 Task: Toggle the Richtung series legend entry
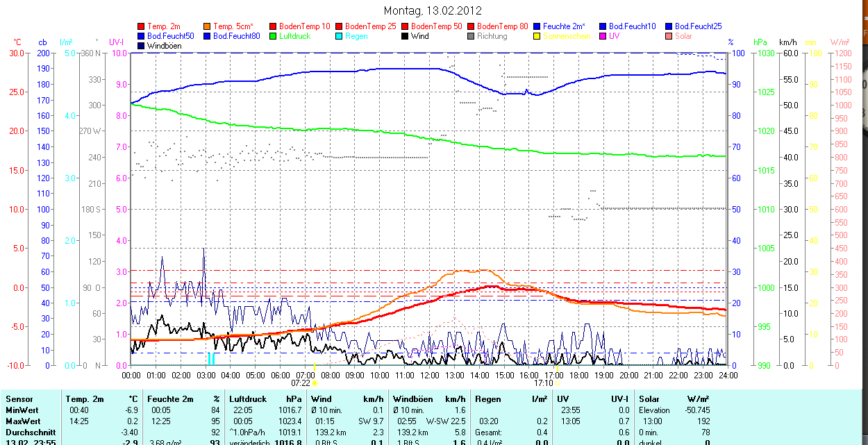pos(492,36)
